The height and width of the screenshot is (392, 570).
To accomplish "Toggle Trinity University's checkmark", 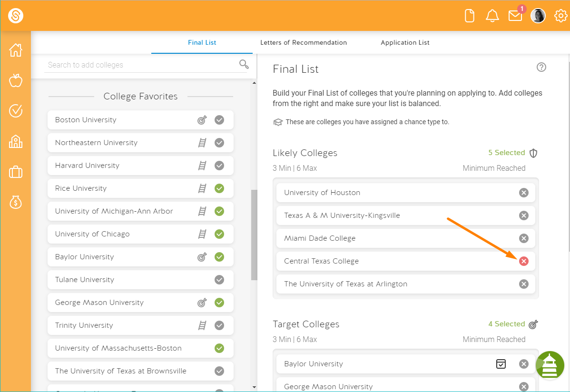I will pos(219,325).
